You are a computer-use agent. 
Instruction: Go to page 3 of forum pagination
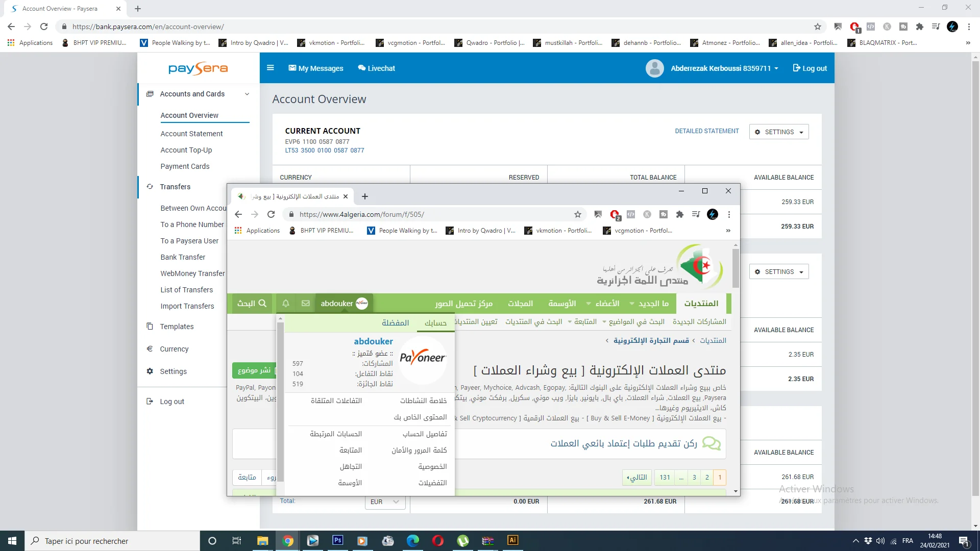(694, 478)
